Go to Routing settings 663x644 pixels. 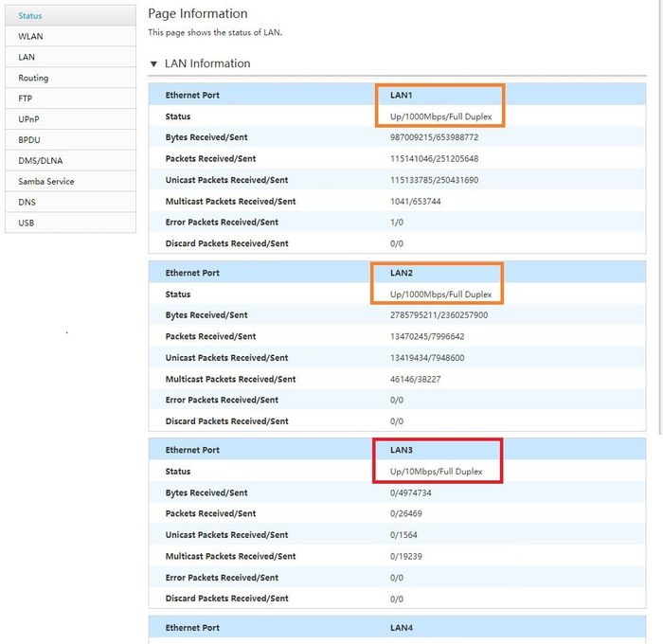click(x=71, y=78)
